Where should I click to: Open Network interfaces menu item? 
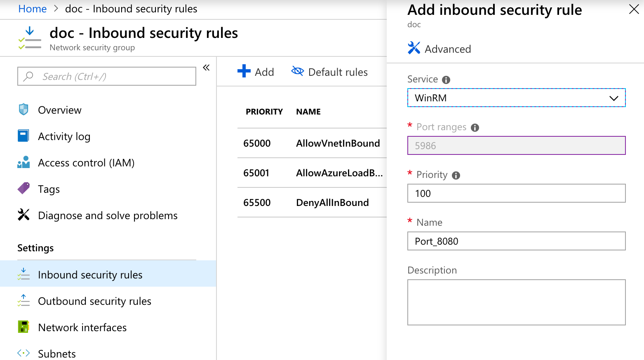click(x=108, y=327)
